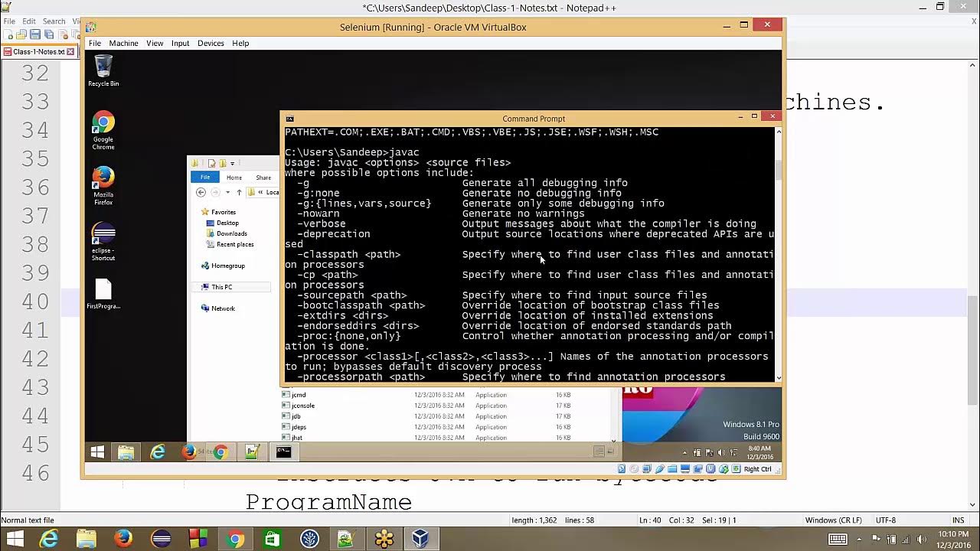This screenshot has height=551, width=980.
Task: Switch to VirtualBox in host taskbar
Action: coord(420,539)
